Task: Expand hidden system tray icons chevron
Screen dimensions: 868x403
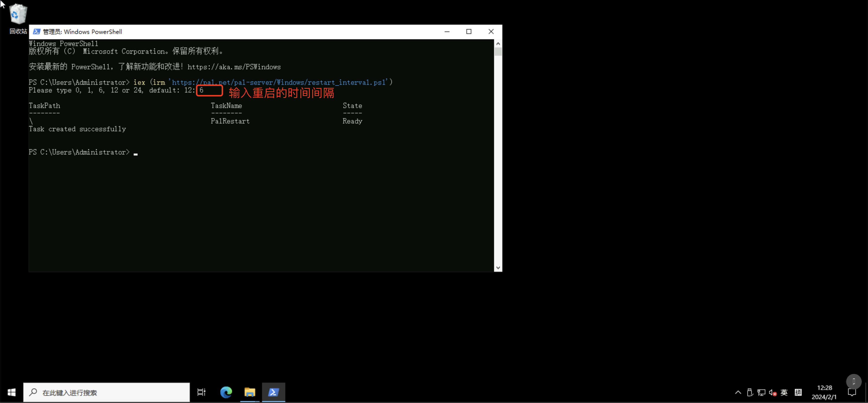Action: pos(738,392)
